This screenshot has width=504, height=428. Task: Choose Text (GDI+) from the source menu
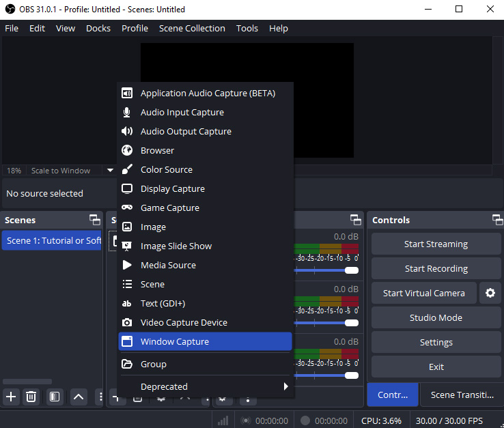click(x=205, y=303)
